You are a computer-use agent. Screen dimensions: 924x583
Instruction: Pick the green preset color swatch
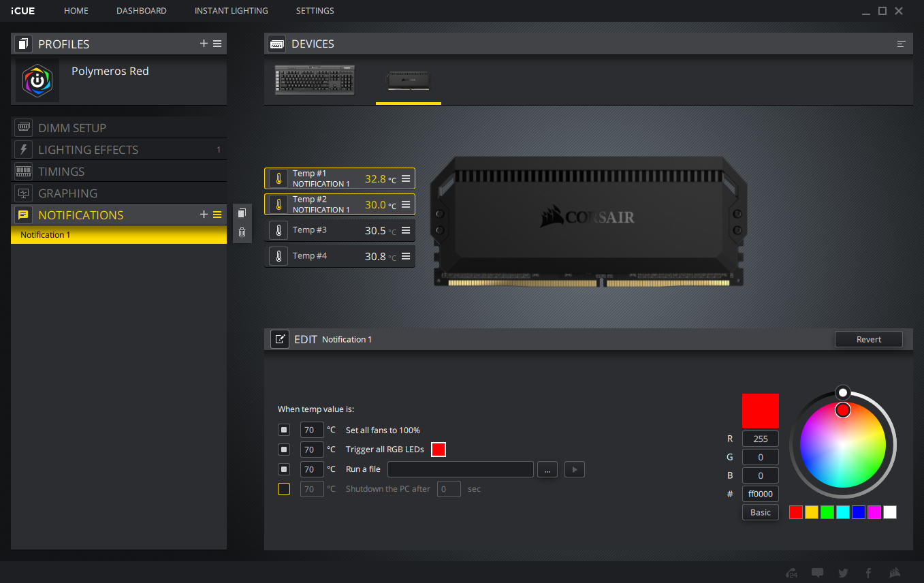pos(827,512)
